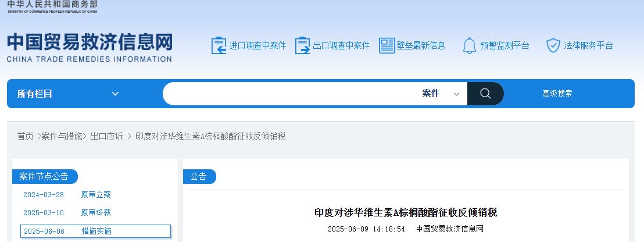The width and height of the screenshot is (644, 242).
Task: Click the export investigation cases icon
Action: coord(302,45)
